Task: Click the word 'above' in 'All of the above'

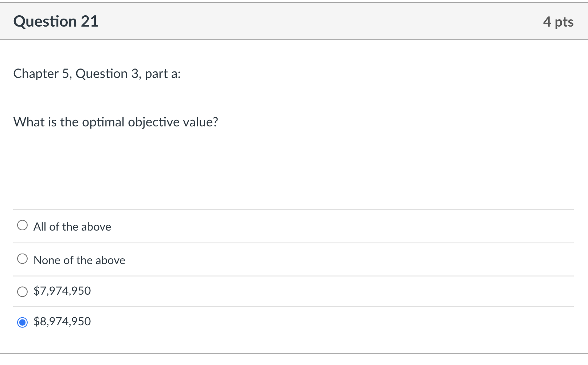Action: [96, 227]
